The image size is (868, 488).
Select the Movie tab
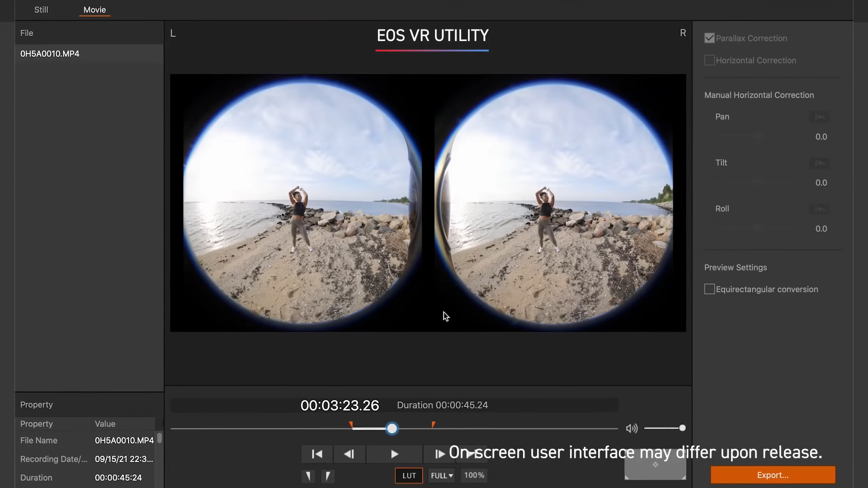coord(94,10)
